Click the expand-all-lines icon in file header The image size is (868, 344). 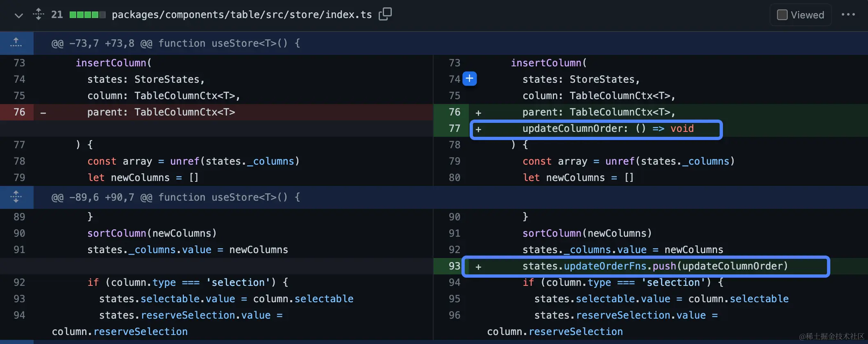point(39,14)
